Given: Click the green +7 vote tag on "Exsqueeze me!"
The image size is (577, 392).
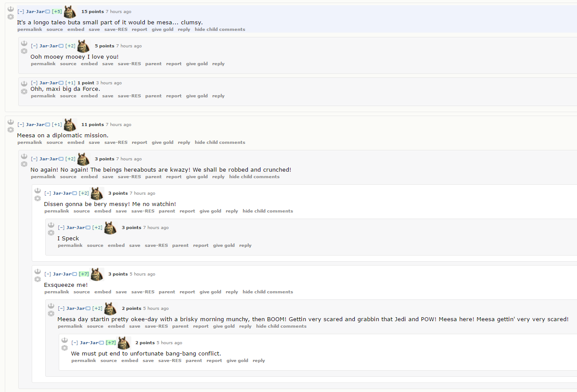Looking at the screenshot, I should click(x=84, y=274).
